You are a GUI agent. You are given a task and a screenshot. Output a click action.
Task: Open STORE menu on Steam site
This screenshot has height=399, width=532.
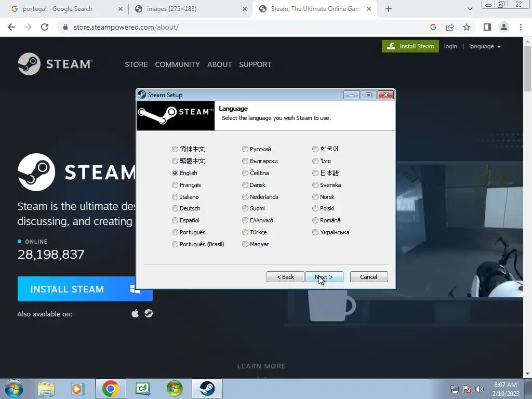pyautogui.click(x=136, y=64)
